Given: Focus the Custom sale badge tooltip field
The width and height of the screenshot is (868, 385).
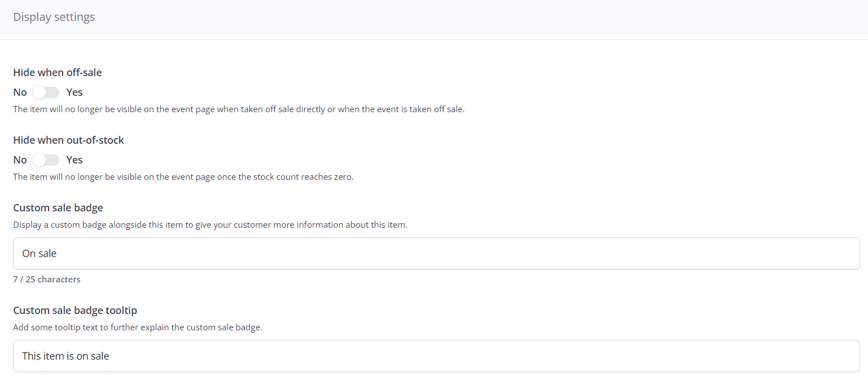Looking at the screenshot, I should click(436, 356).
